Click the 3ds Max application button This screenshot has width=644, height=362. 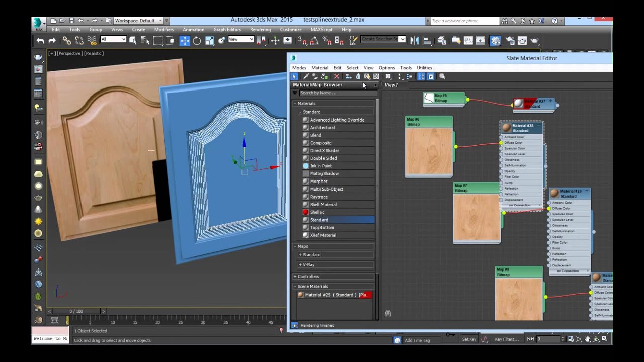tap(38, 24)
